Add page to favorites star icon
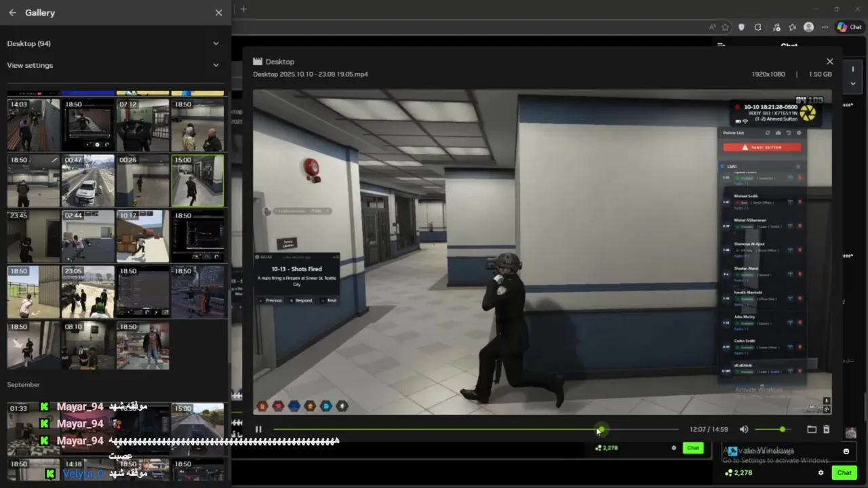Image resolution: width=868 pixels, height=488 pixels. pos(726,27)
